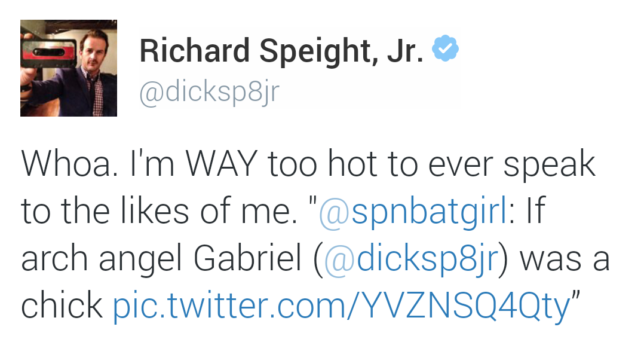Viewport: 644px width, 339px height.
Task: Click the word "chick" before the link
Action: [x=62, y=306]
